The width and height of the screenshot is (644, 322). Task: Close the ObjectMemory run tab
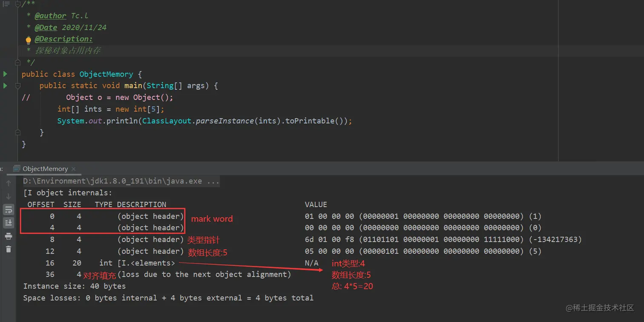tap(73, 169)
